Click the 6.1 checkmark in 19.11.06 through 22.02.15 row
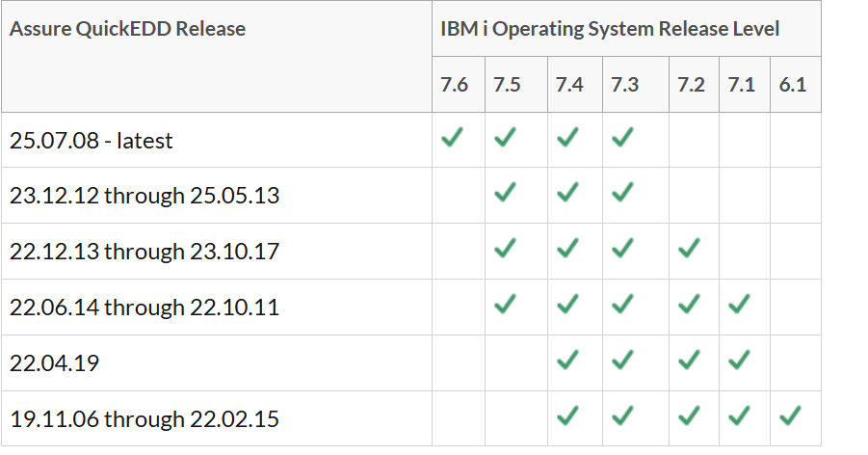The width and height of the screenshot is (868, 455). [x=790, y=415]
